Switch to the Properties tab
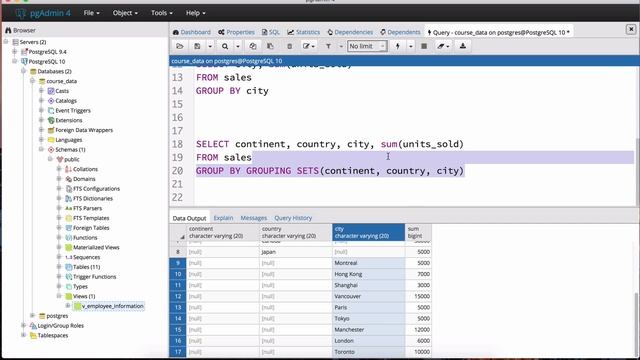Image resolution: width=640 pixels, height=360 pixels. tap(236, 32)
